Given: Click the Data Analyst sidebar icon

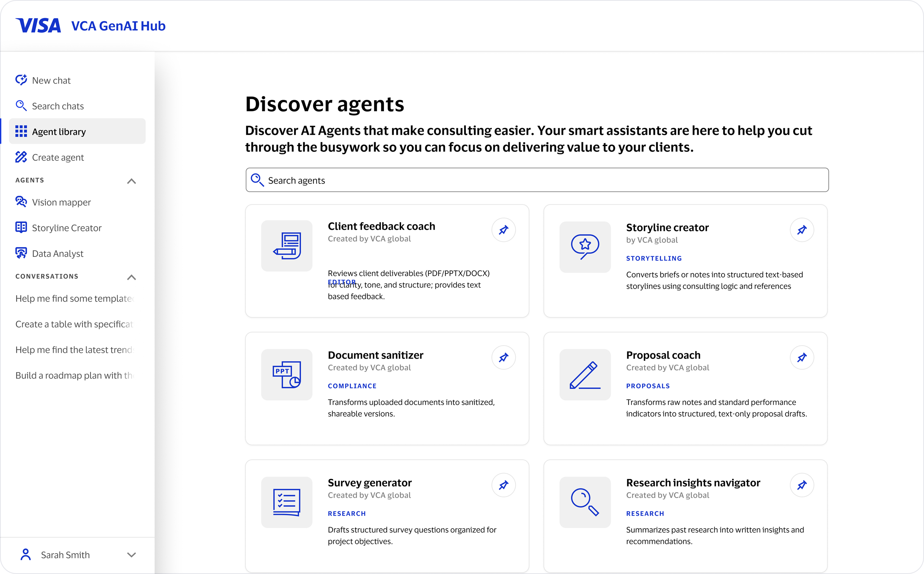Looking at the screenshot, I should pyautogui.click(x=21, y=253).
